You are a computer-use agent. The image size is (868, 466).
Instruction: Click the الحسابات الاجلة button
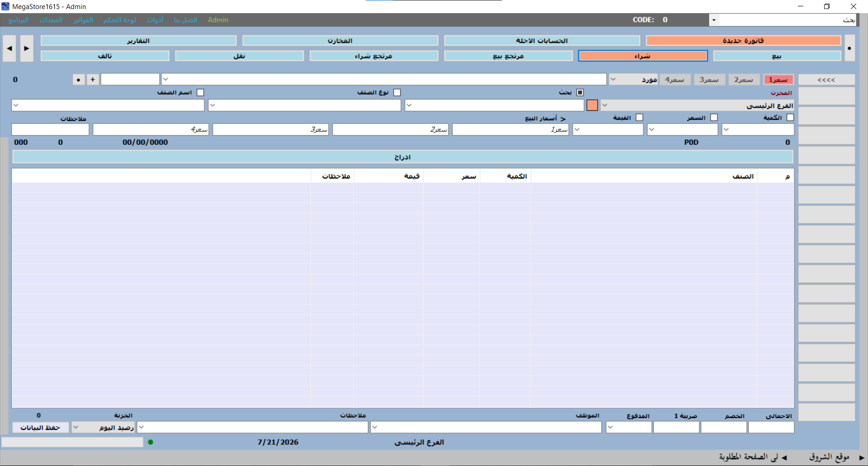coord(542,41)
